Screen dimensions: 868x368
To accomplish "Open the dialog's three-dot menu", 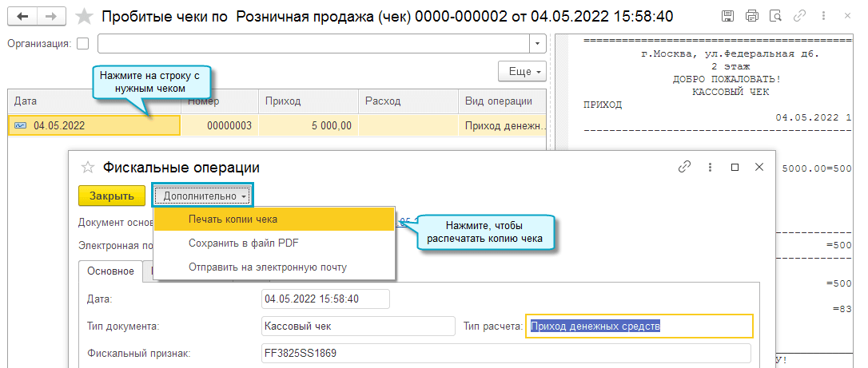I will click(x=709, y=168).
